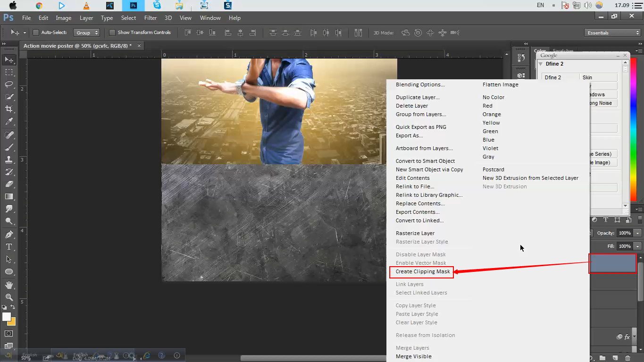Click the Skin button in Dfine 2
The height and width of the screenshot is (362, 644).
587,77
